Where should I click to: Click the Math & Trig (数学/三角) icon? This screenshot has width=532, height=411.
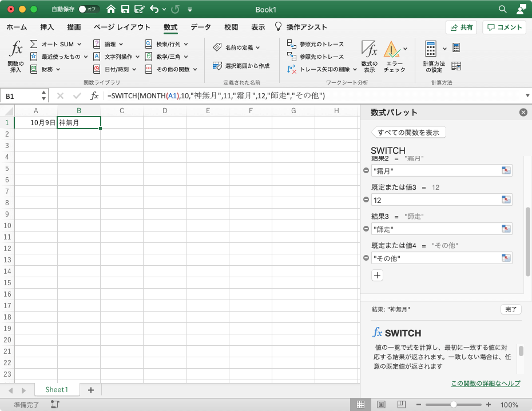coord(149,57)
